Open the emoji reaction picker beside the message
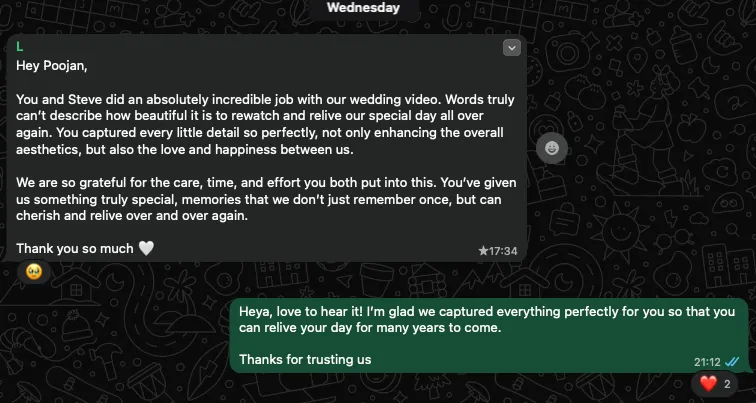The height and width of the screenshot is (403, 756). pos(552,148)
